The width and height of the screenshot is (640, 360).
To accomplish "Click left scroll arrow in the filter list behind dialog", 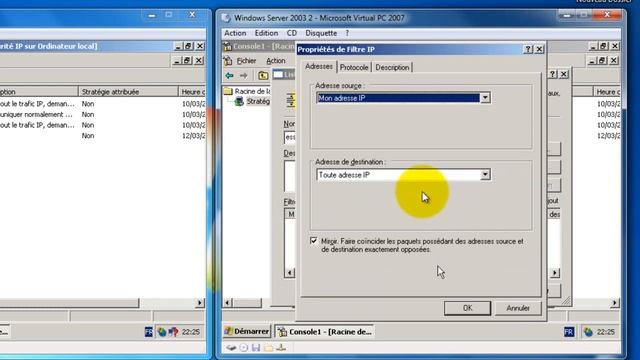I will coord(289,273).
